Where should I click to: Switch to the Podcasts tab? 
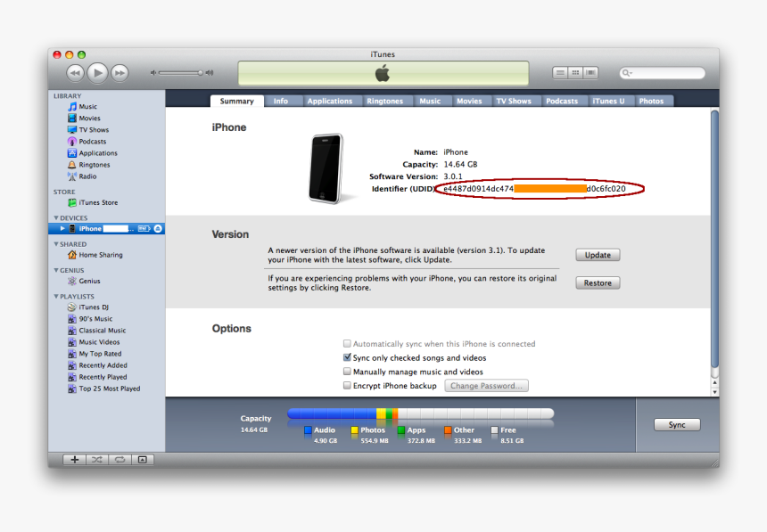tap(562, 102)
